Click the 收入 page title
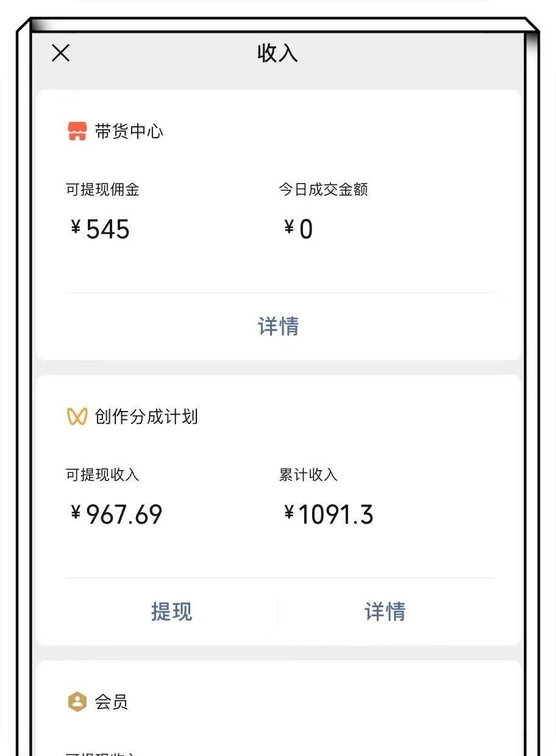This screenshot has height=756, width=556. (277, 53)
